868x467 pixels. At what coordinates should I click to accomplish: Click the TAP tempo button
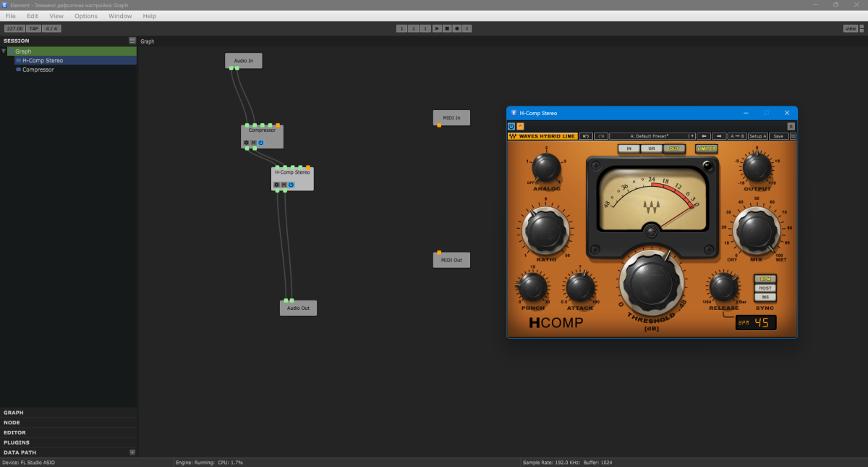pyautogui.click(x=34, y=28)
